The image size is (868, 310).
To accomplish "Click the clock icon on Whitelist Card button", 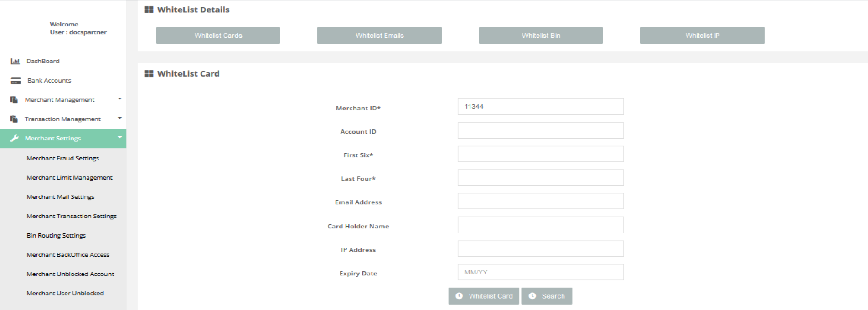I will (x=459, y=296).
